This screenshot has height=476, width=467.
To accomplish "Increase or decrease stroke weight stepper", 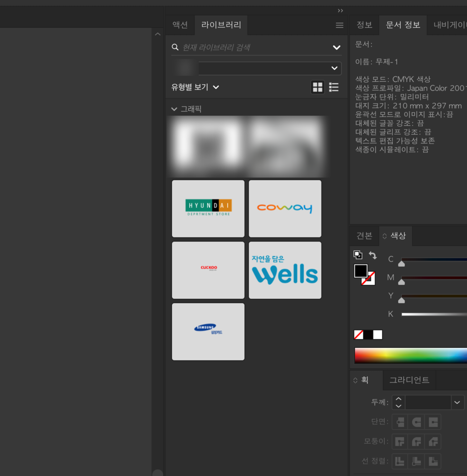I will coord(398,402).
